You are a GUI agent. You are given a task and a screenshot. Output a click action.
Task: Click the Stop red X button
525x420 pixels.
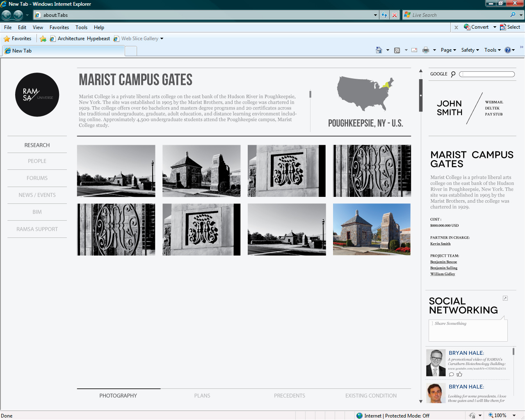click(x=395, y=15)
